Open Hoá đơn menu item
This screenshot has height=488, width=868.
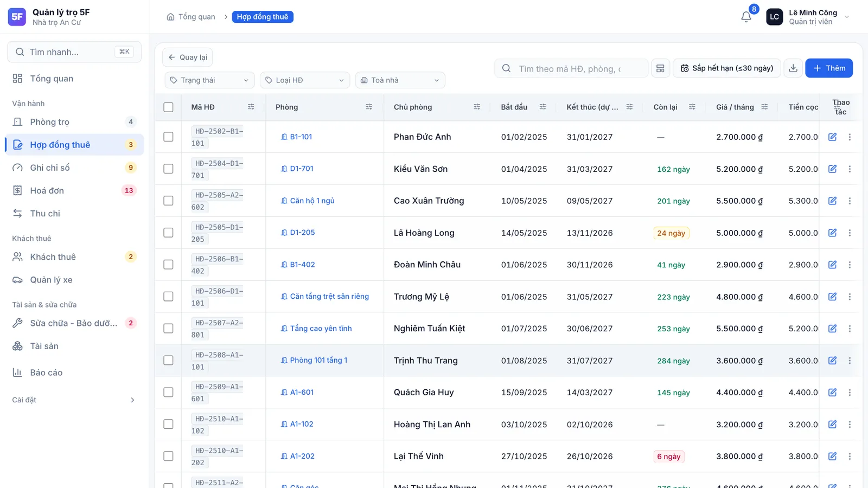coord(74,190)
